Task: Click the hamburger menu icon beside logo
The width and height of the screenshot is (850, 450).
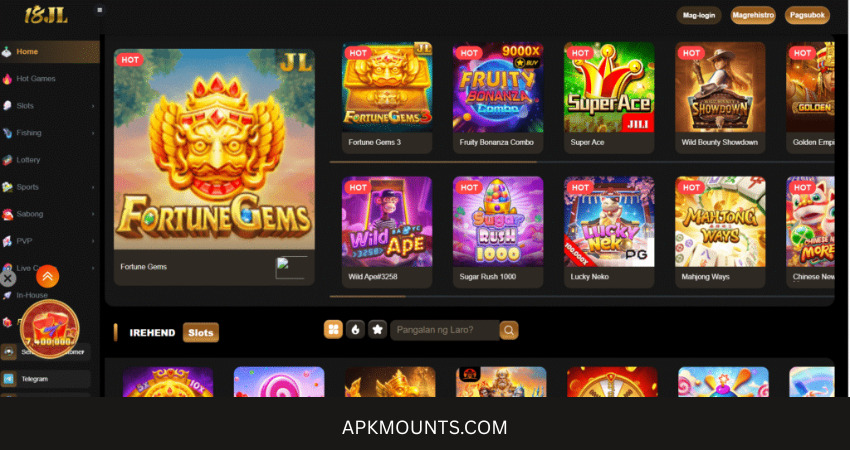Action: (x=100, y=10)
